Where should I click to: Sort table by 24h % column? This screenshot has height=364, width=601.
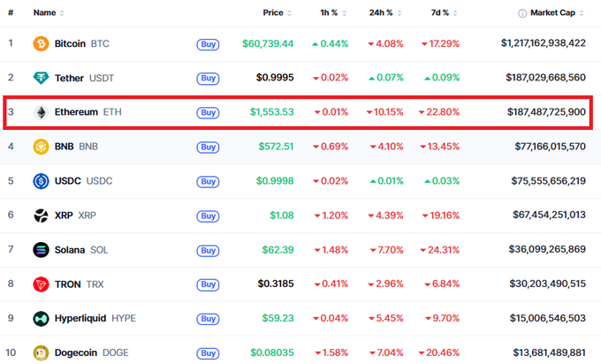385,13
